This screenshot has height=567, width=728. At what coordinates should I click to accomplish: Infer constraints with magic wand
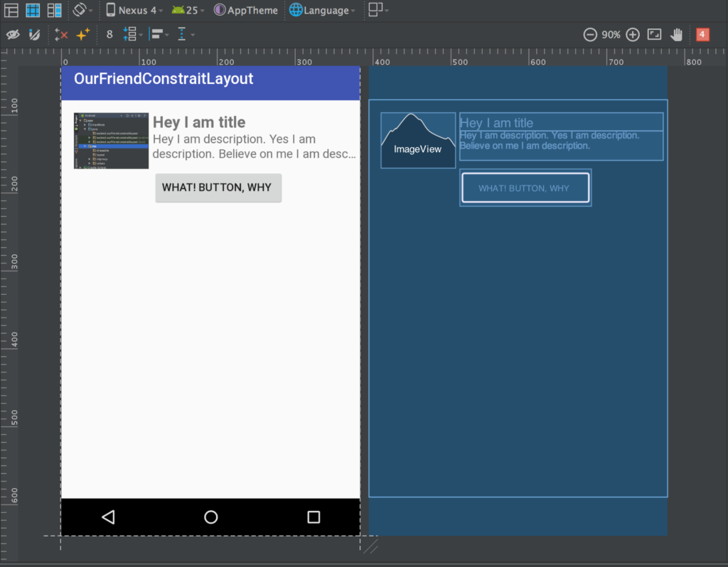pyautogui.click(x=83, y=34)
